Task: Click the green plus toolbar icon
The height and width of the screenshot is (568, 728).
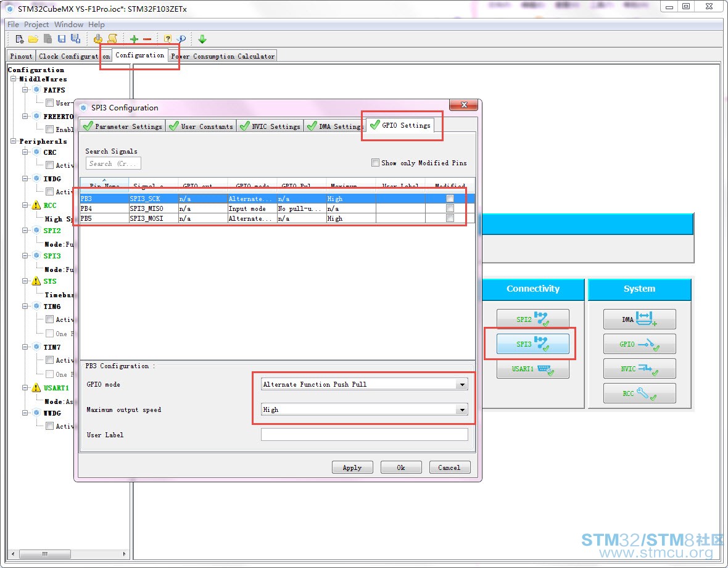Action: point(134,39)
